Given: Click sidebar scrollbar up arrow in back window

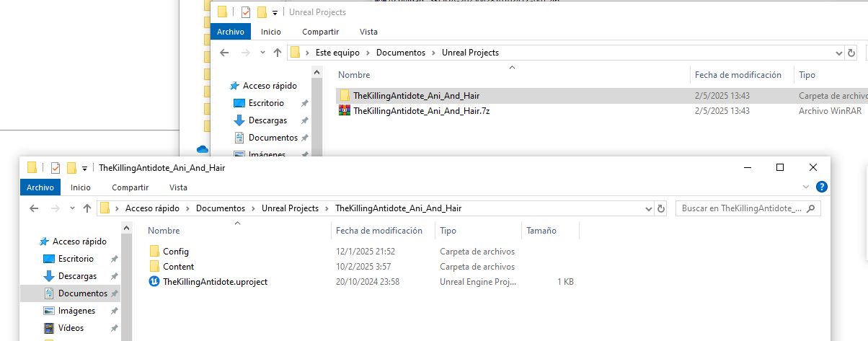Looking at the screenshot, I should pos(318,73).
